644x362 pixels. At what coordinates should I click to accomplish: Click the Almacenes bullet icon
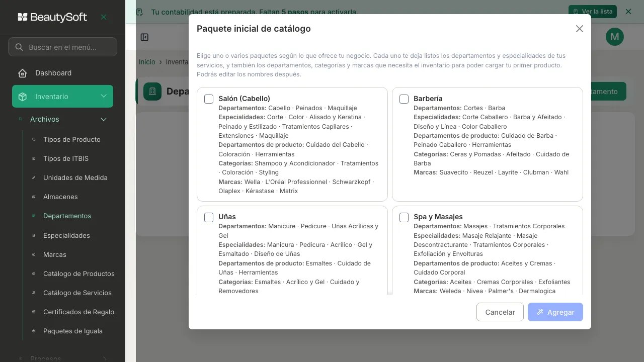34,197
